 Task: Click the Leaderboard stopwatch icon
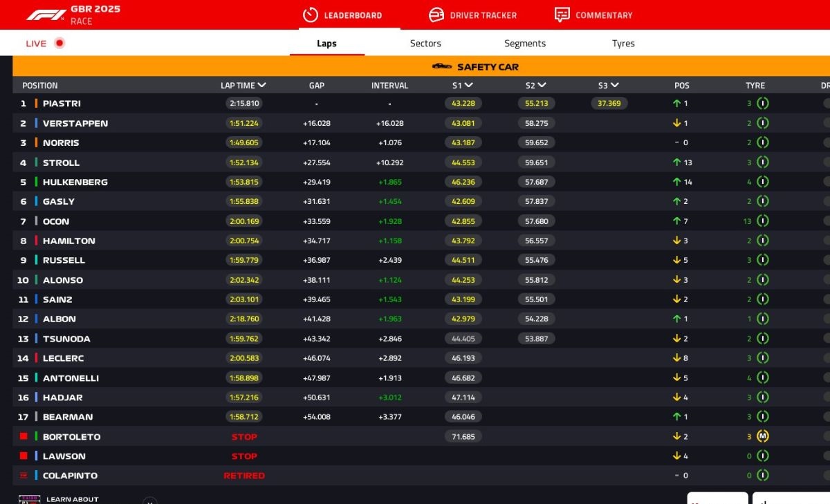pos(311,15)
